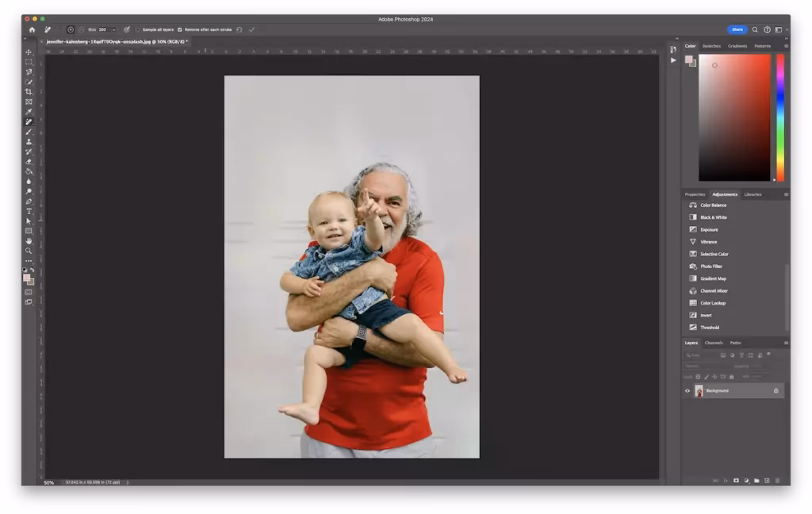The width and height of the screenshot is (812, 514).
Task: Enable the Sample all layers checkbox
Action: pos(138,29)
